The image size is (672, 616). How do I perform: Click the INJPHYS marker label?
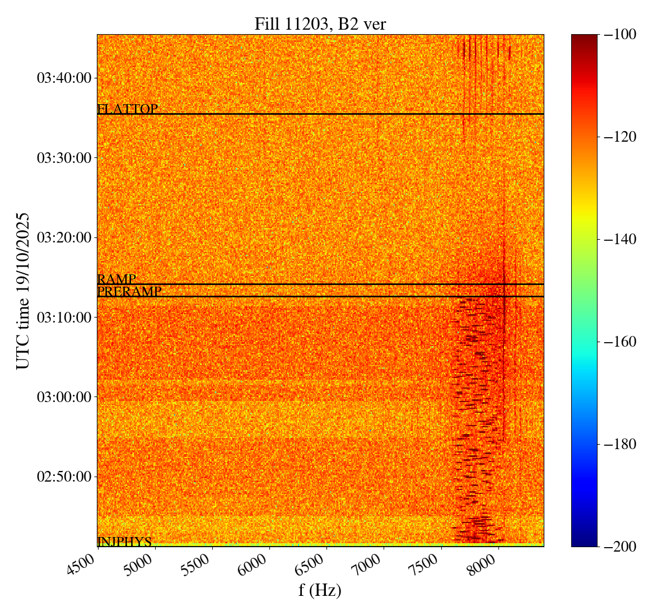(x=124, y=542)
